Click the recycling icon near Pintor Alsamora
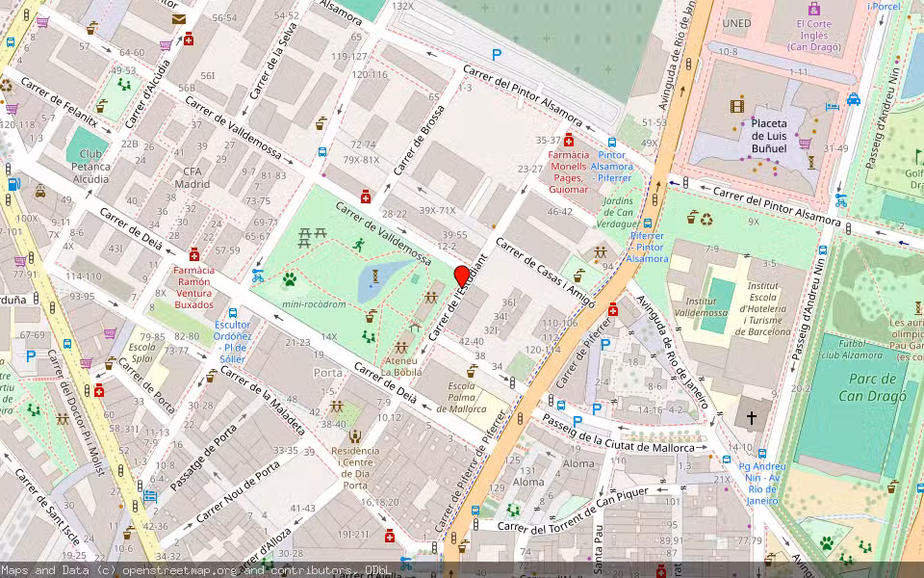 (x=706, y=220)
